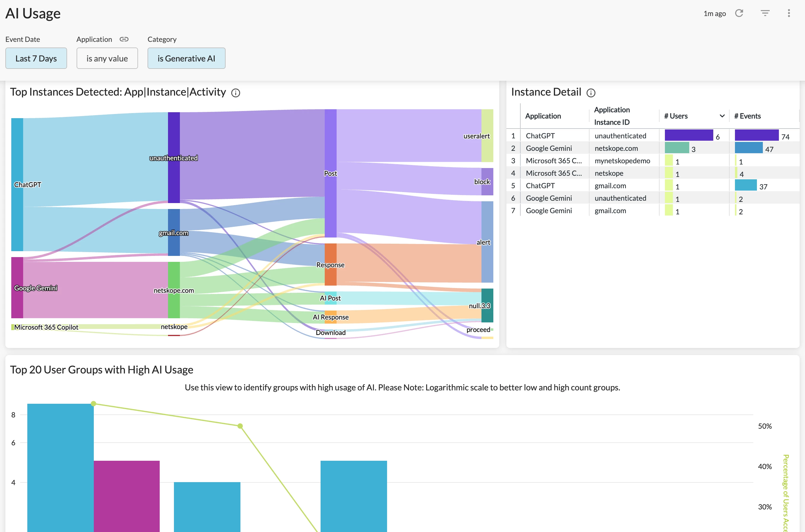The height and width of the screenshot is (532, 805).
Task: Click the # Users sort arrow
Action: tap(722, 116)
